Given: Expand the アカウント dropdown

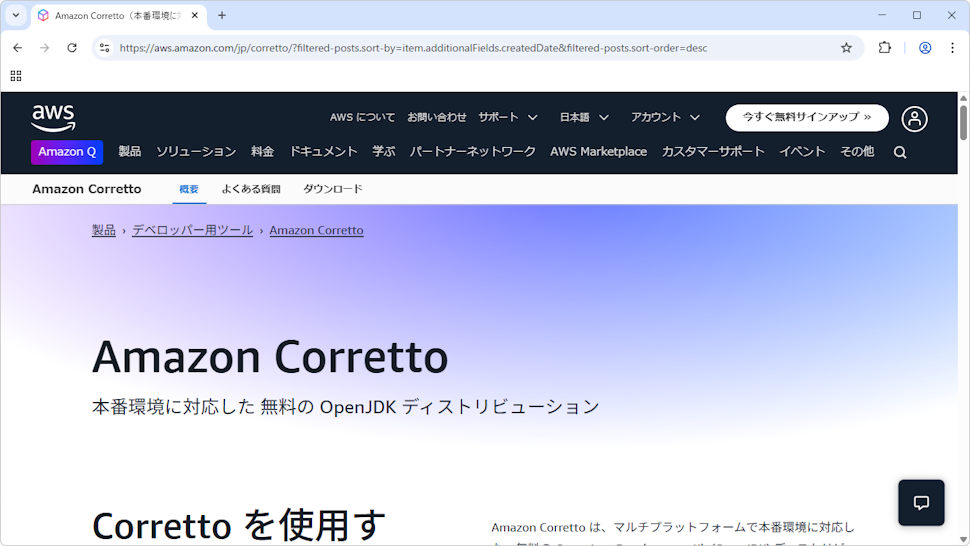Looking at the screenshot, I should point(665,117).
